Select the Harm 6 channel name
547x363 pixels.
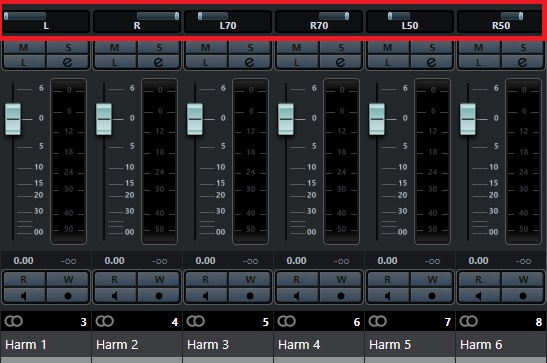[x=481, y=345]
